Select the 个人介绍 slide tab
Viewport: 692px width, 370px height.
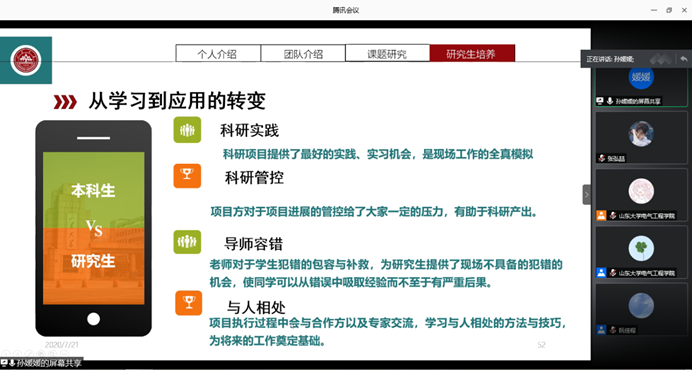click(x=218, y=53)
